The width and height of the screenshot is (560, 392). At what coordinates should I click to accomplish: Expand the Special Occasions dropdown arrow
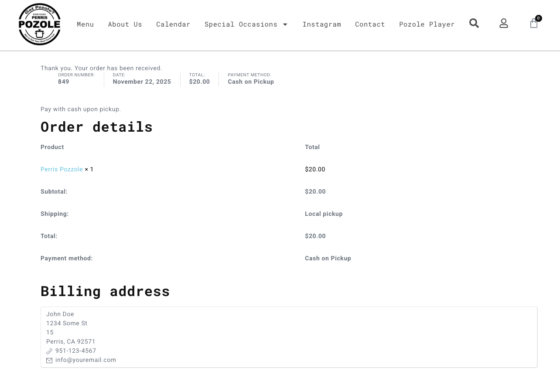[285, 24]
